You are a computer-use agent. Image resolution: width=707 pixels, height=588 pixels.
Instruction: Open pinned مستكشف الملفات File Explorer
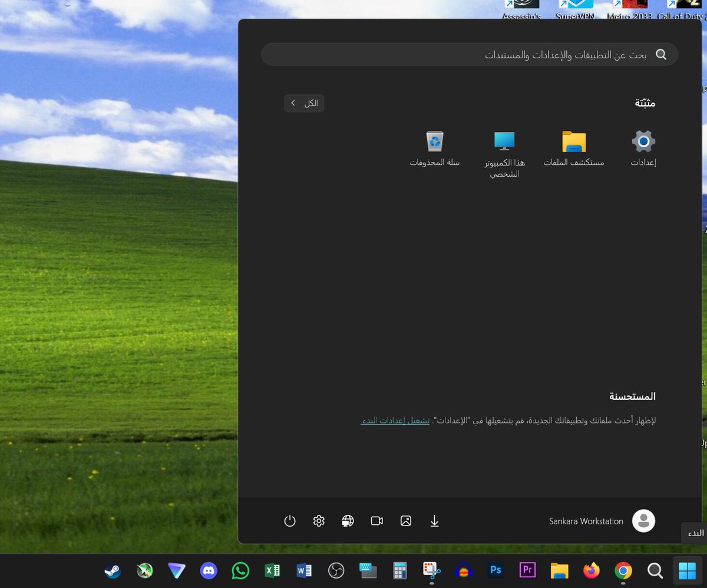(x=573, y=148)
